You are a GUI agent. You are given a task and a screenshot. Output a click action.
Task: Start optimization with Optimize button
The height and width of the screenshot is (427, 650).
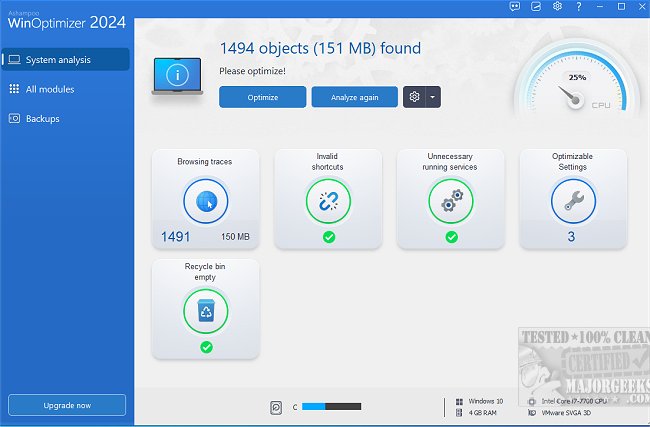(262, 97)
